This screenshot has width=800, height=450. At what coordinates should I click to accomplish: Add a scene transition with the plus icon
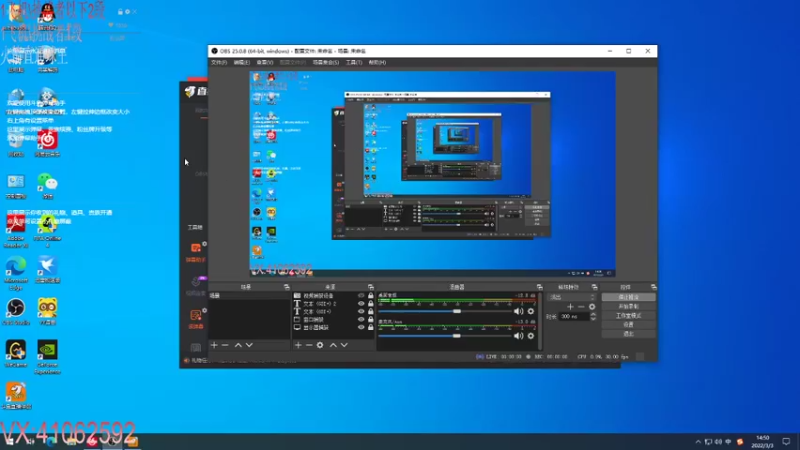click(570, 307)
